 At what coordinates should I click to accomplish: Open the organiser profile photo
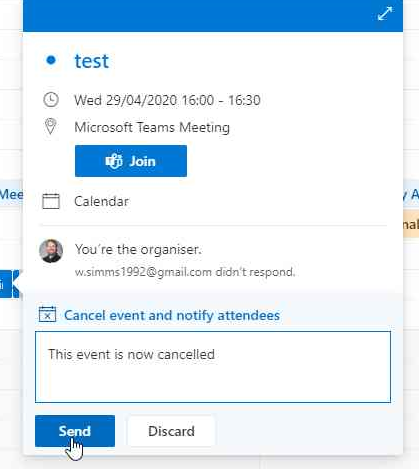coord(51,251)
